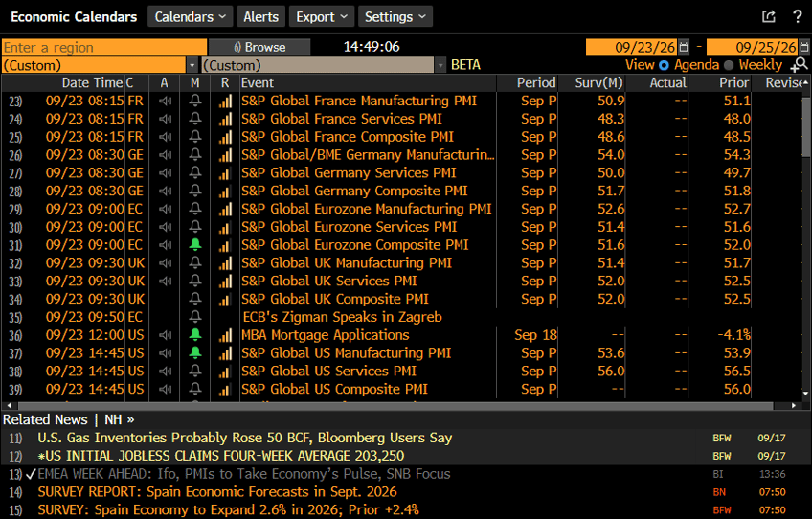Open the Calendars dropdown menu
Viewport: 812px width, 519px height.
190,16
